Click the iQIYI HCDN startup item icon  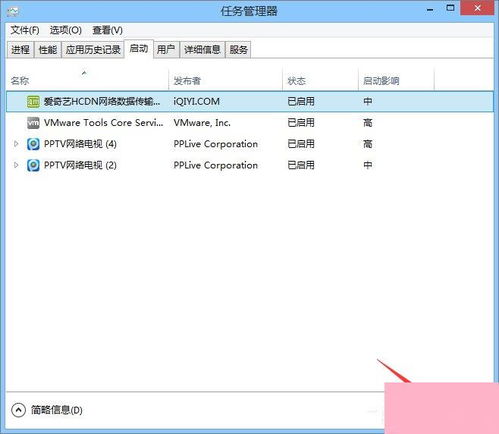coord(33,102)
